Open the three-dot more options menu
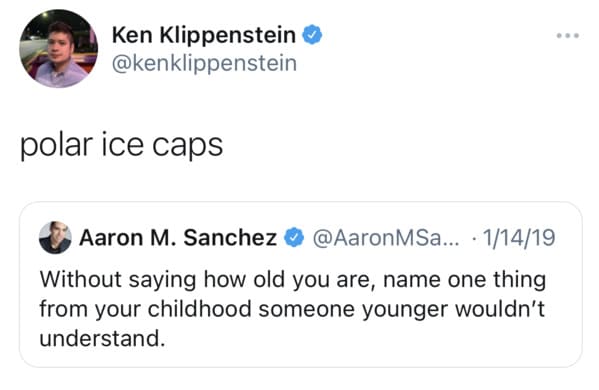 click(567, 36)
